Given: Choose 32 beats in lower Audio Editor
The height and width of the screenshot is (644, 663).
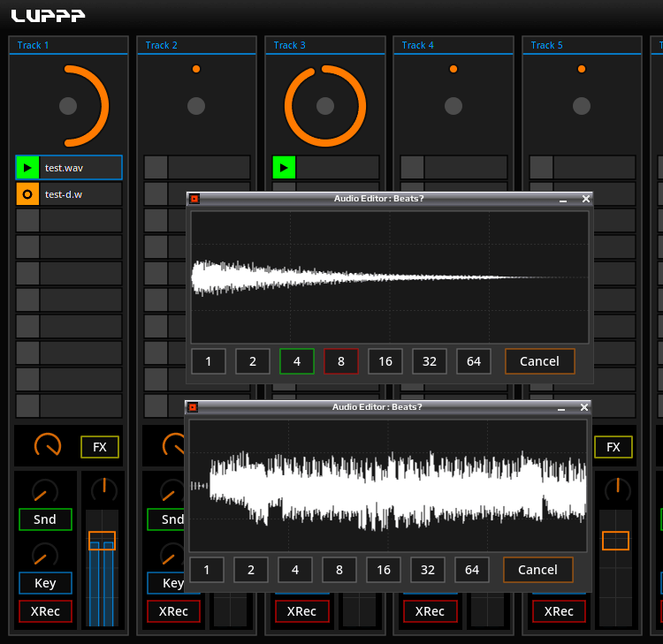Looking at the screenshot, I should [428, 570].
